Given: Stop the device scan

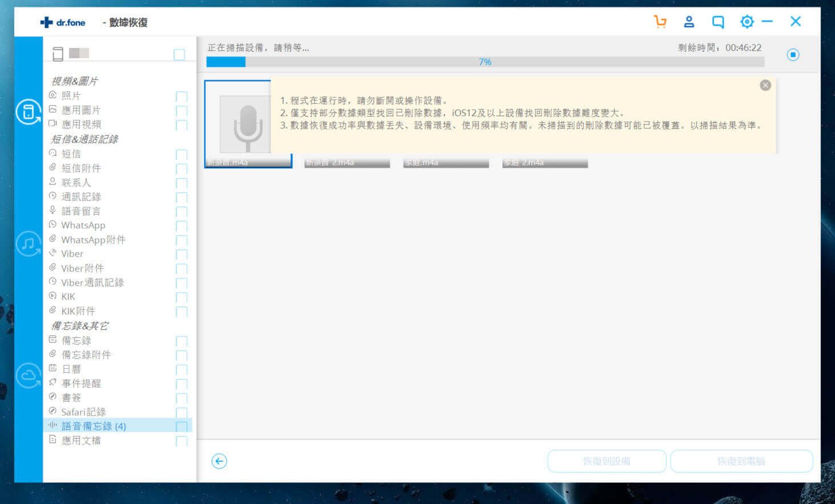Looking at the screenshot, I should point(793,55).
